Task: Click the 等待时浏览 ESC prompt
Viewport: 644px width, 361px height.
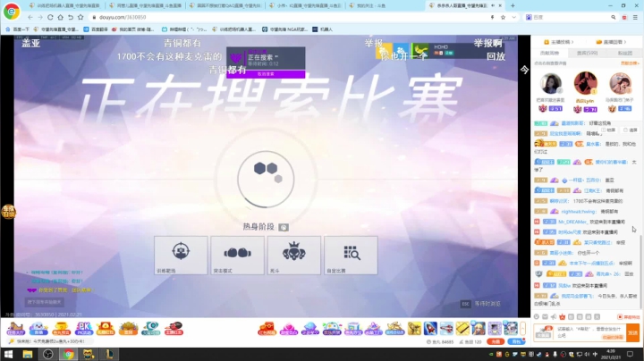Action: [480, 304]
